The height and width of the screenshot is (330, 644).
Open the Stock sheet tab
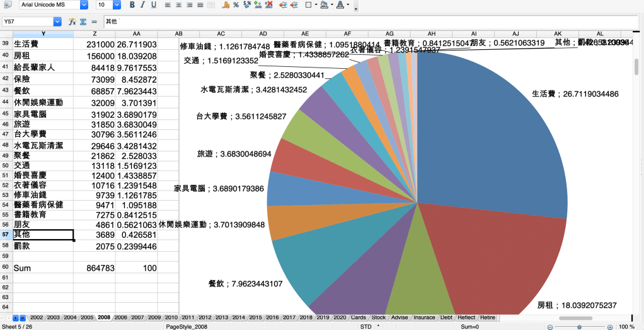click(379, 317)
